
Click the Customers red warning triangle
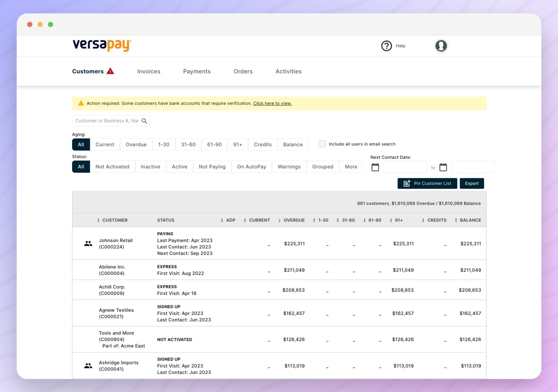(x=110, y=71)
